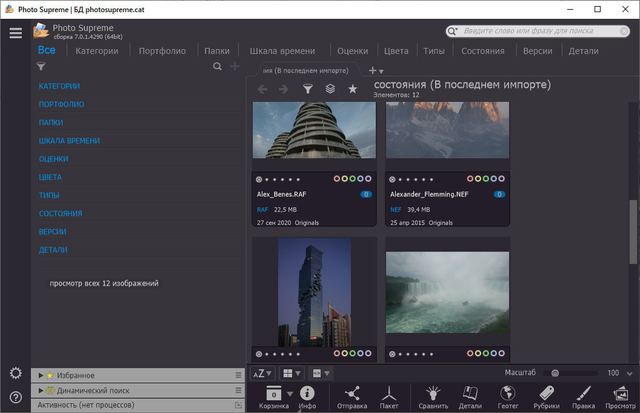The width and height of the screenshot is (640, 413).
Task: Toggle the star favorites filter in toolbar
Action: 352,89
